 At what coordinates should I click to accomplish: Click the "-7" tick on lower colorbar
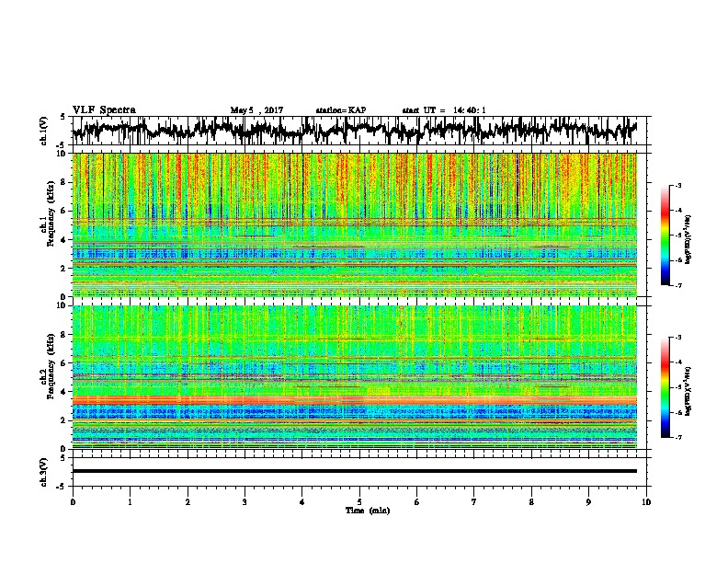click(x=677, y=437)
